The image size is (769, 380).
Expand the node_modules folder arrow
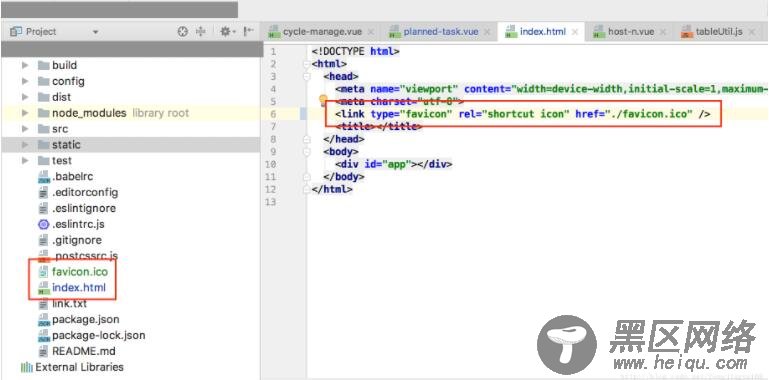25,113
